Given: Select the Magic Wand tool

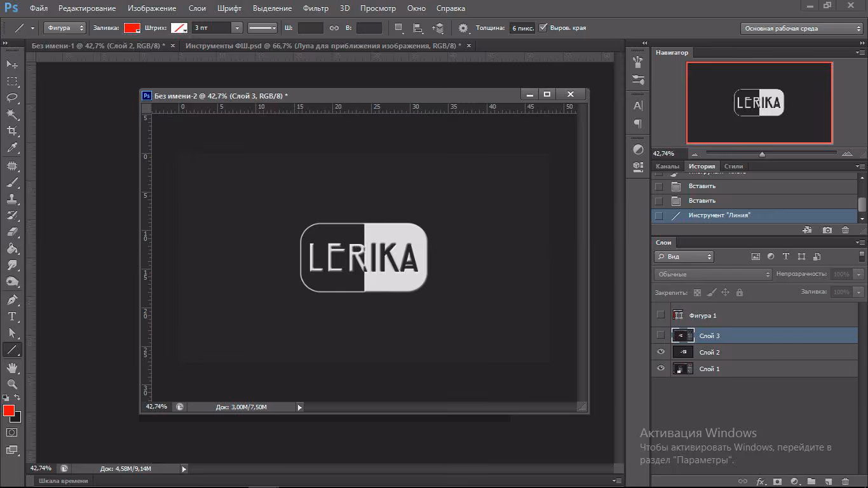Looking at the screenshot, I should (x=12, y=114).
